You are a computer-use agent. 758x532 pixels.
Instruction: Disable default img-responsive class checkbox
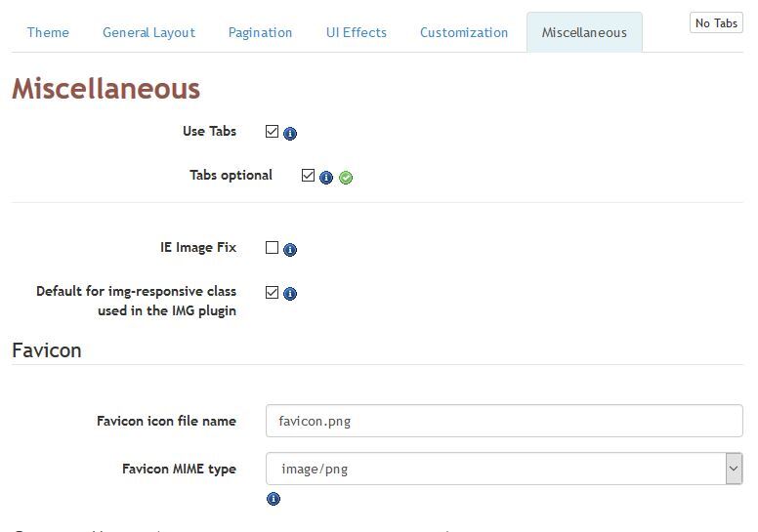[273, 292]
